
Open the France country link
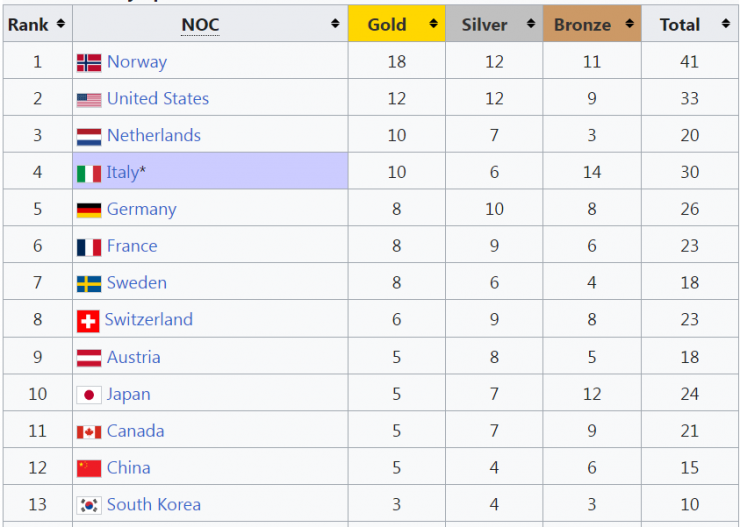click(132, 246)
